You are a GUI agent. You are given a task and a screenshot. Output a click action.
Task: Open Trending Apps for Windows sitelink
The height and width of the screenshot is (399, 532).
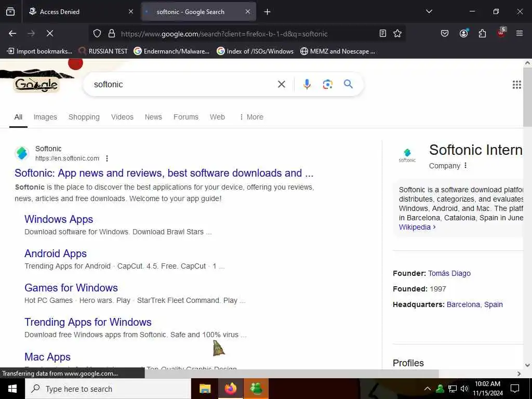[88, 322]
